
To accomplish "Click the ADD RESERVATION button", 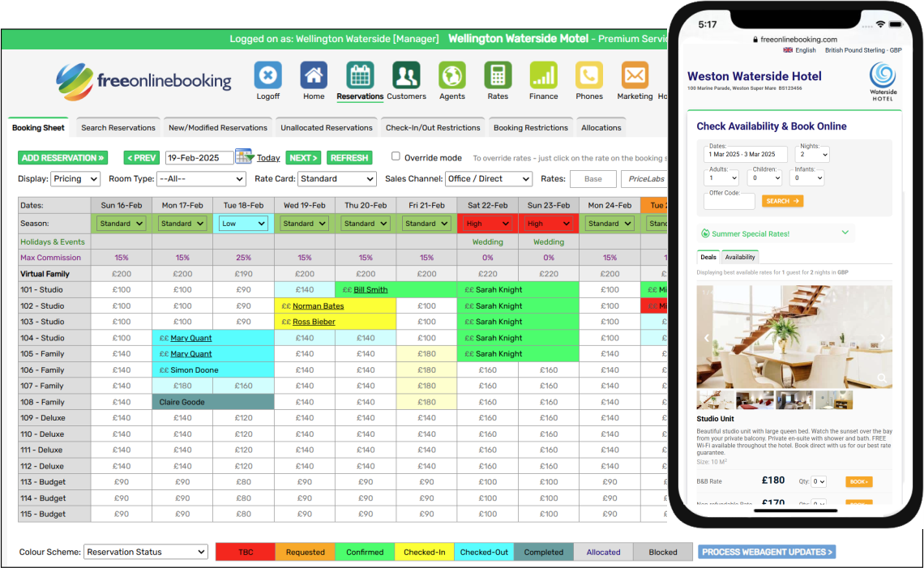I will pyautogui.click(x=63, y=158).
